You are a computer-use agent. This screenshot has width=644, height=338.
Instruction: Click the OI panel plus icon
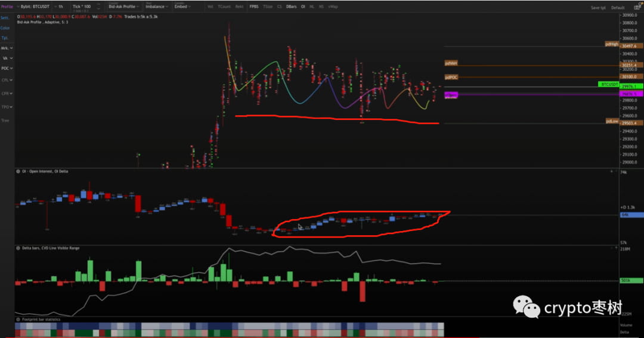(612, 171)
